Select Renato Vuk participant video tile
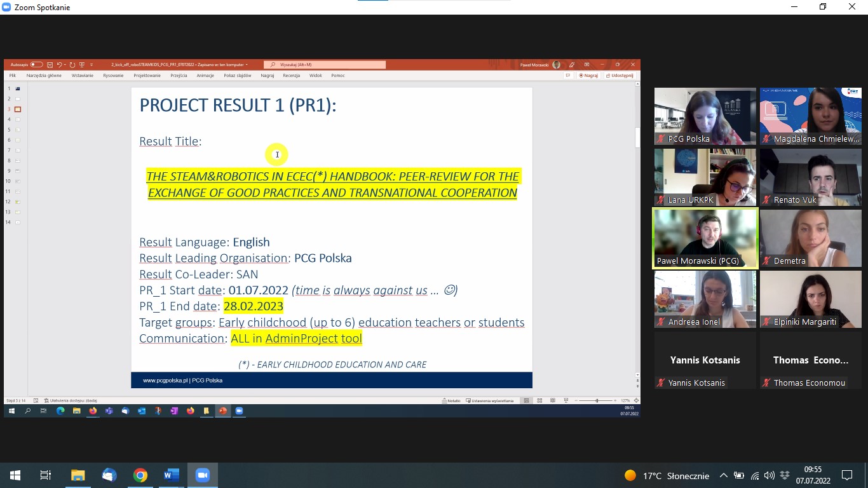The width and height of the screenshot is (868, 488). click(811, 177)
